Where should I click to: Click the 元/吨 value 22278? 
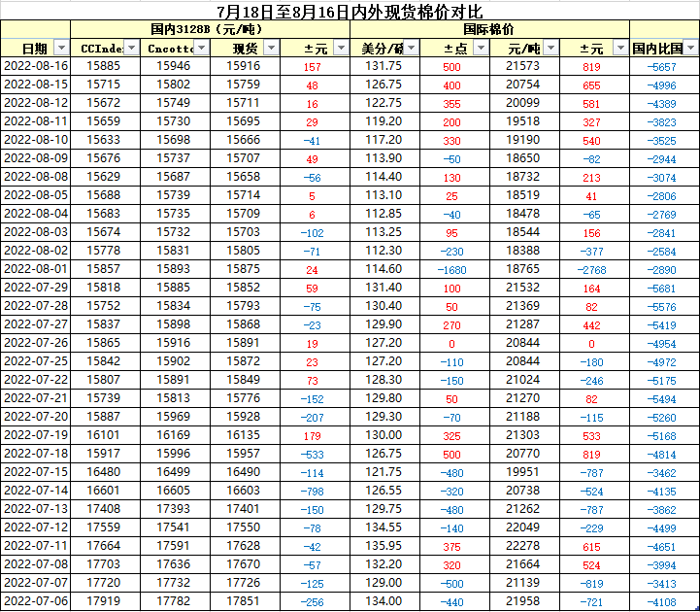coord(523,546)
